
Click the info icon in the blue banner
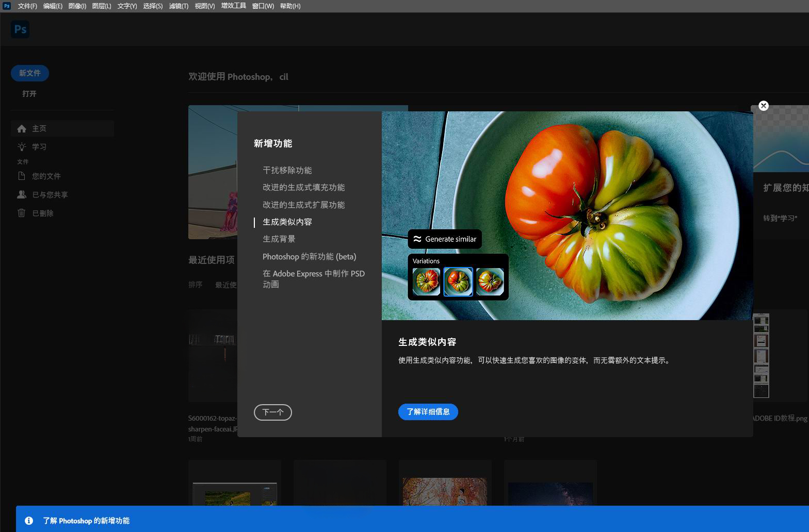(29, 521)
